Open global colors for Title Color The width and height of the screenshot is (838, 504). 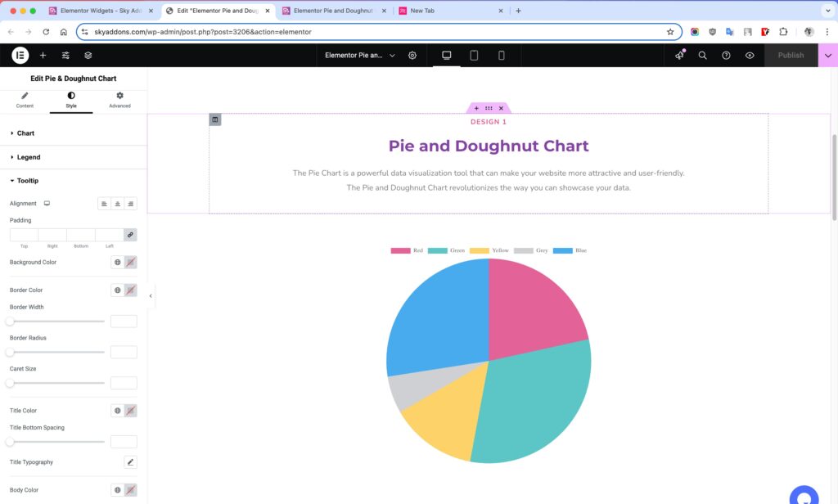pyautogui.click(x=118, y=411)
